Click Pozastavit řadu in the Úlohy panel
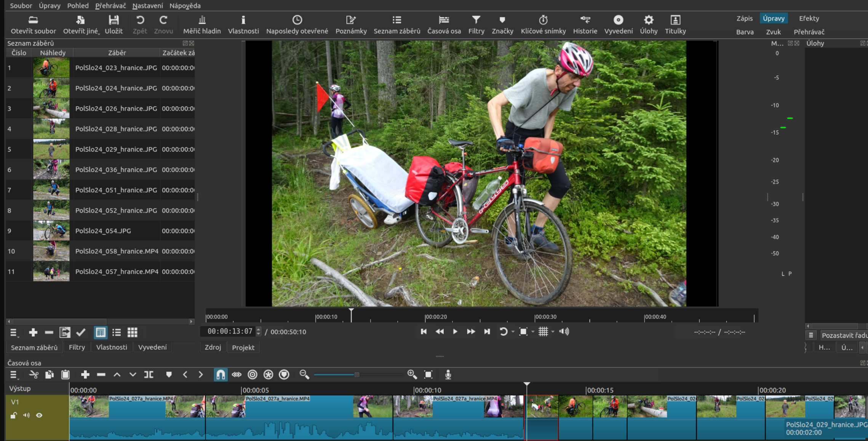 (845, 335)
